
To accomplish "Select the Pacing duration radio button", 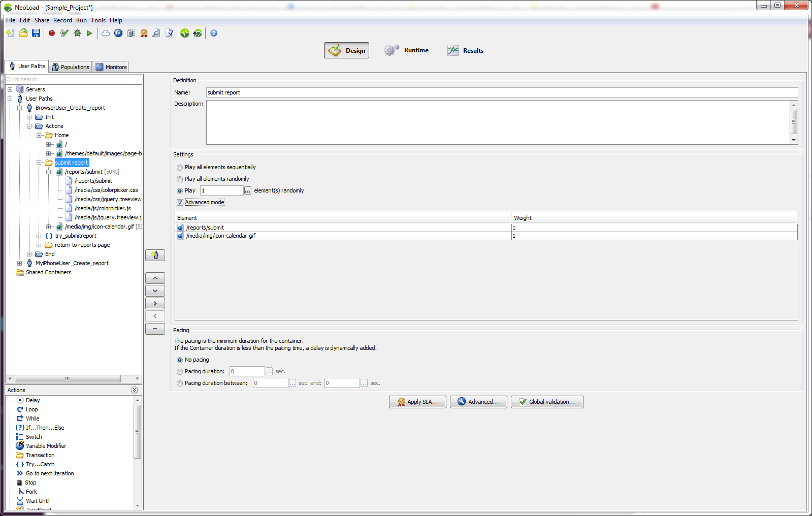I will point(180,372).
